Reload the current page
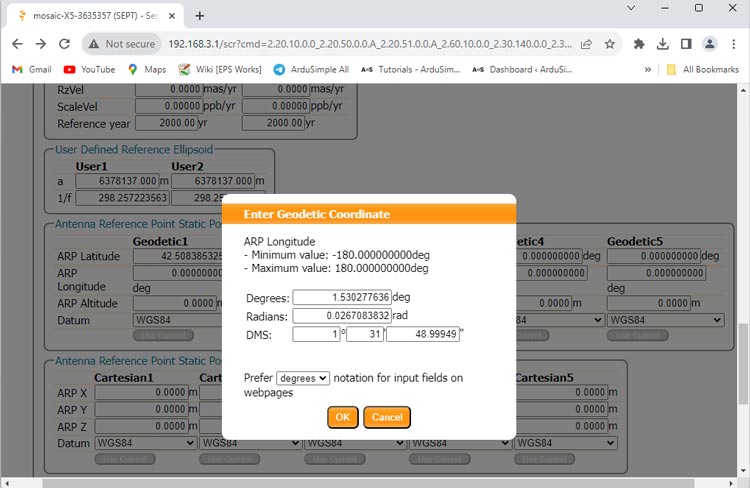Screen dimensions: 750x488 pos(65,44)
